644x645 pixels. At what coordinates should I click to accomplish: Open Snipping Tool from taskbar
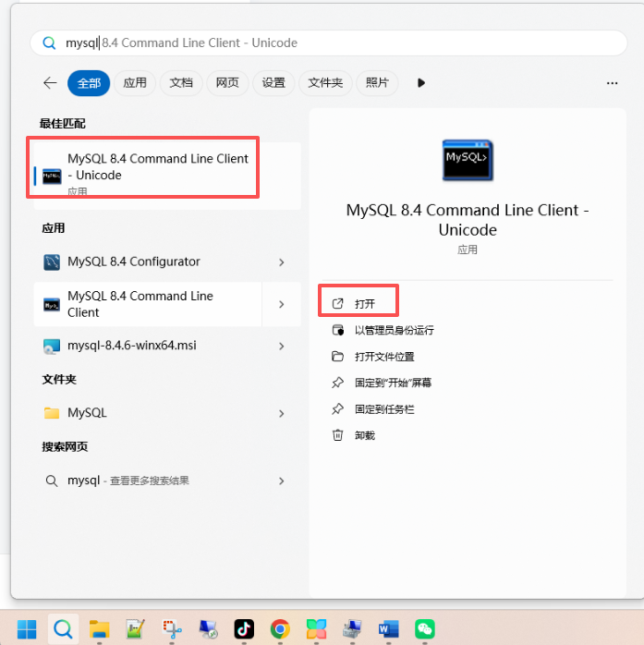172,629
